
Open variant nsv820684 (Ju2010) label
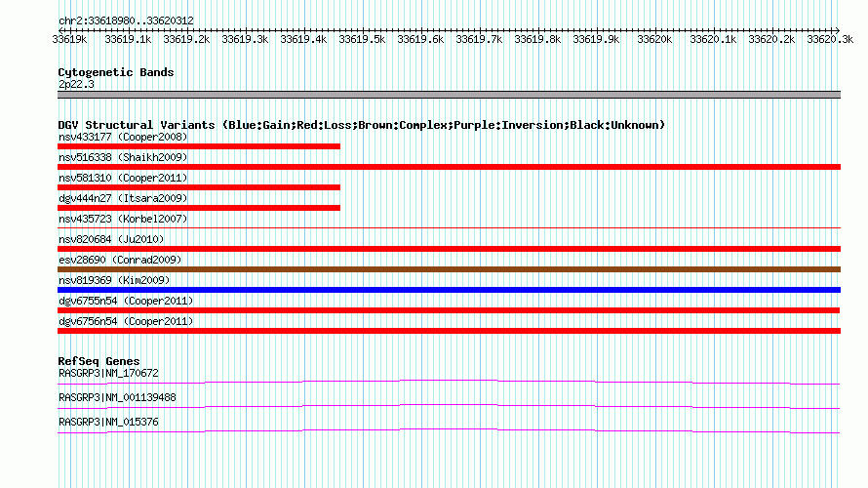click(111, 239)
